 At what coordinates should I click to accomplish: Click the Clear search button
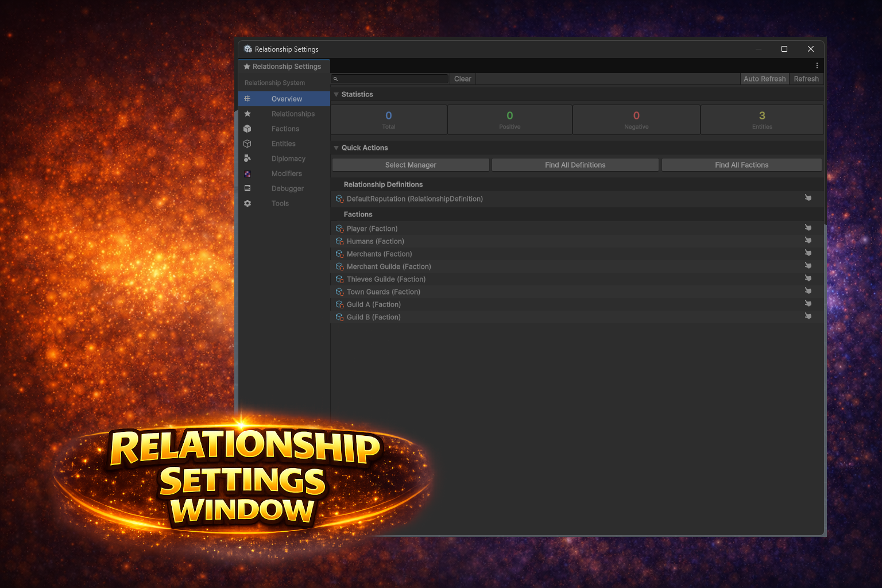coord(462,79)
